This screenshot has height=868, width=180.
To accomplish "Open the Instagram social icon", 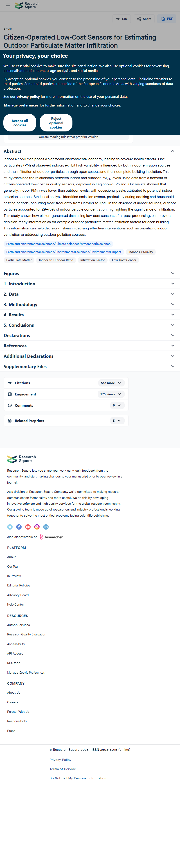I will point(37,527).
